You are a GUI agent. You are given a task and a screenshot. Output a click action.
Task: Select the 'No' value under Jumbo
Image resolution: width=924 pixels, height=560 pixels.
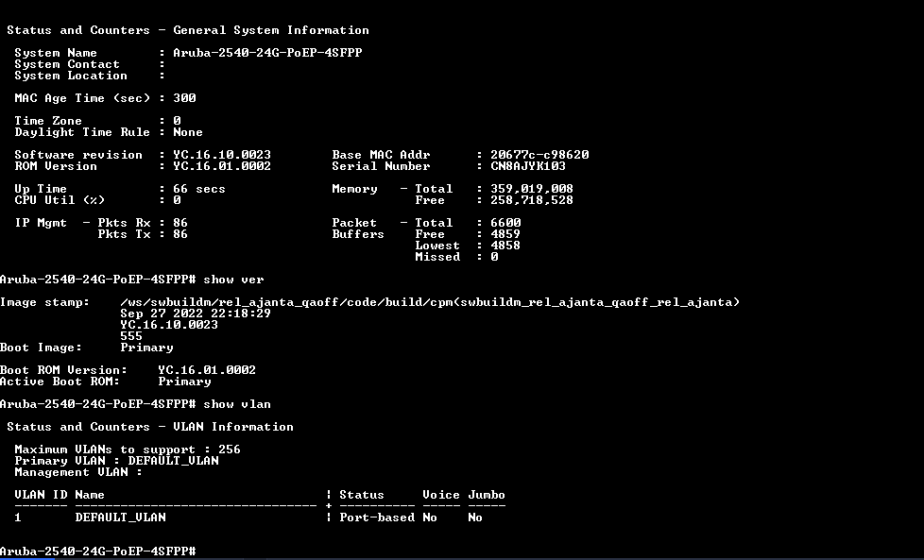point(475,518)
